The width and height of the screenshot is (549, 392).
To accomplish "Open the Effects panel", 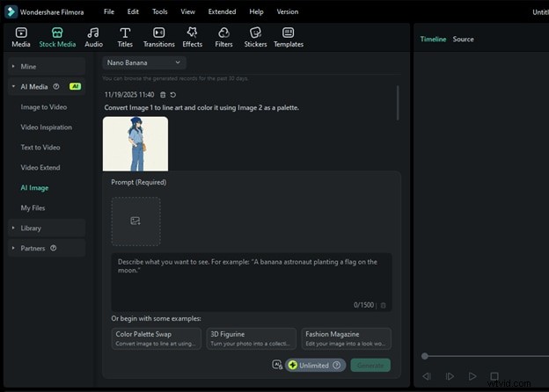I will [x=192, y=38].
